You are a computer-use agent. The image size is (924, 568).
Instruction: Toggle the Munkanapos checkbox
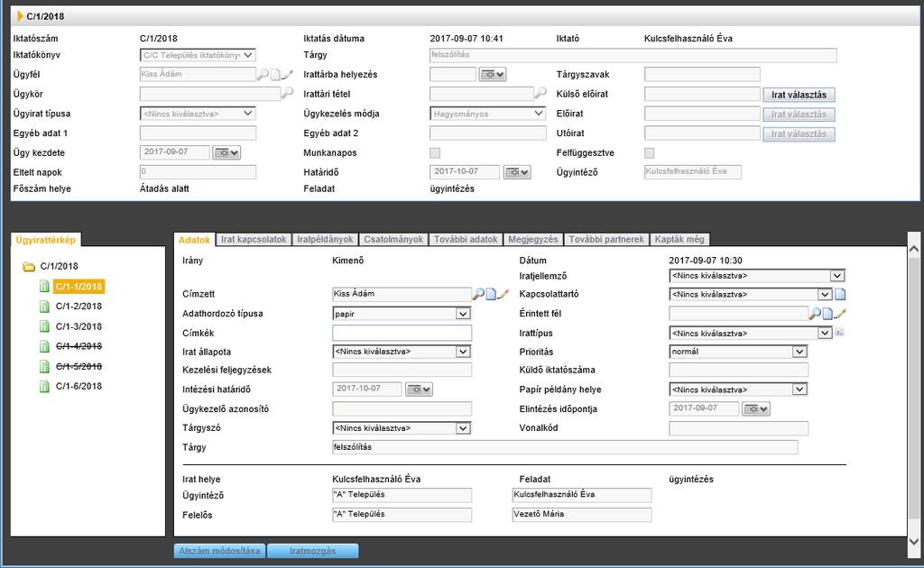[435, 153]
